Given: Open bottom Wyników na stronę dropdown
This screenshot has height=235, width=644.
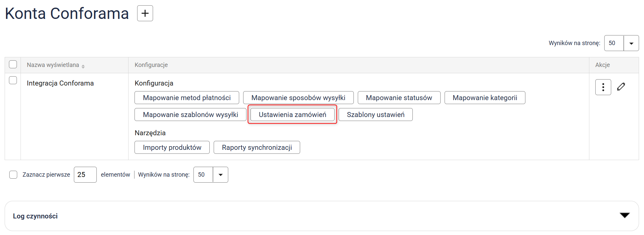Looking at the screenshot, I should tap(220, 175).
